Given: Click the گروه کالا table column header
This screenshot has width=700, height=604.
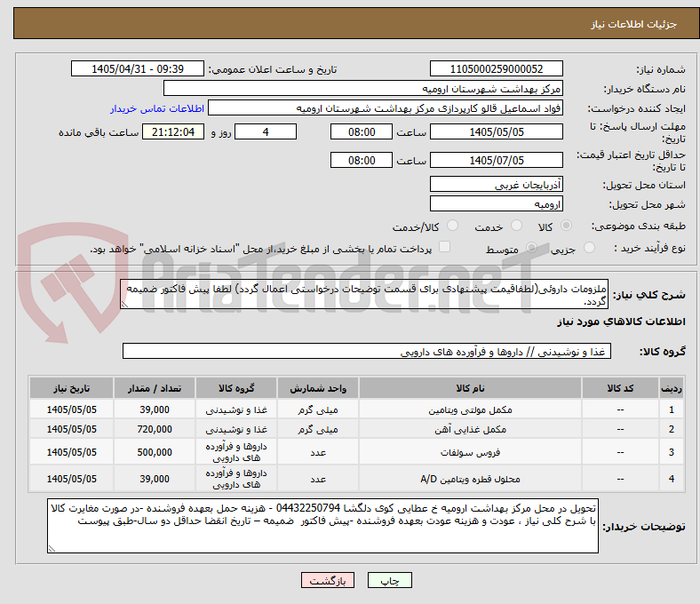Looking at the screenshot, I should 236,388.
